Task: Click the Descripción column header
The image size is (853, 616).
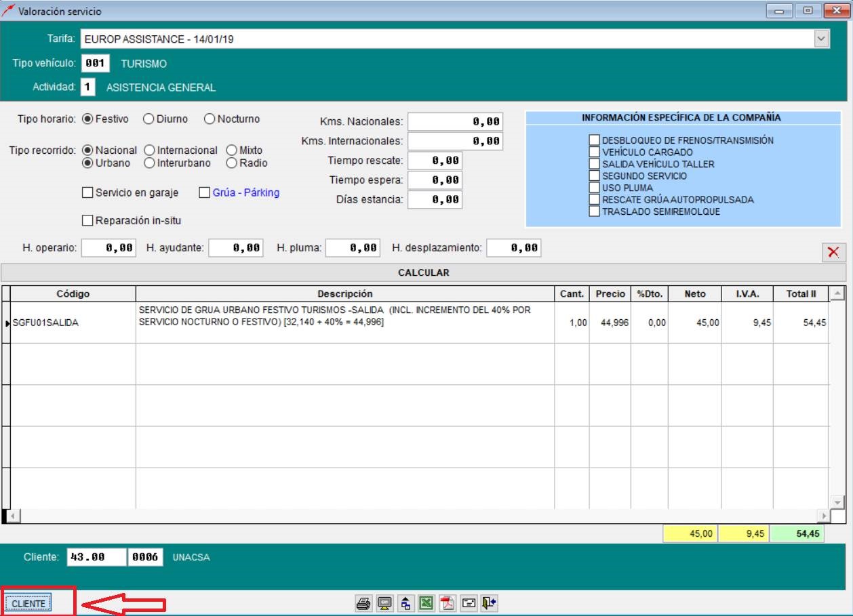Action: click(345, 293)
